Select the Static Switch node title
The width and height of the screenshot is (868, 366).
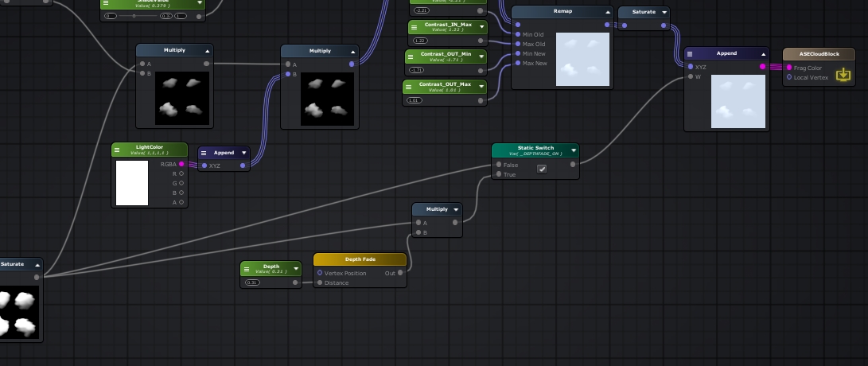pyautogui.click(x=536, y=148)
